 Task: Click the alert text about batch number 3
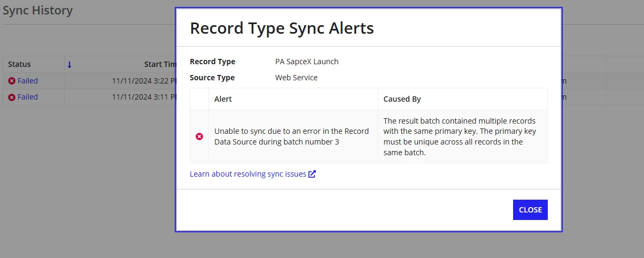291,136
